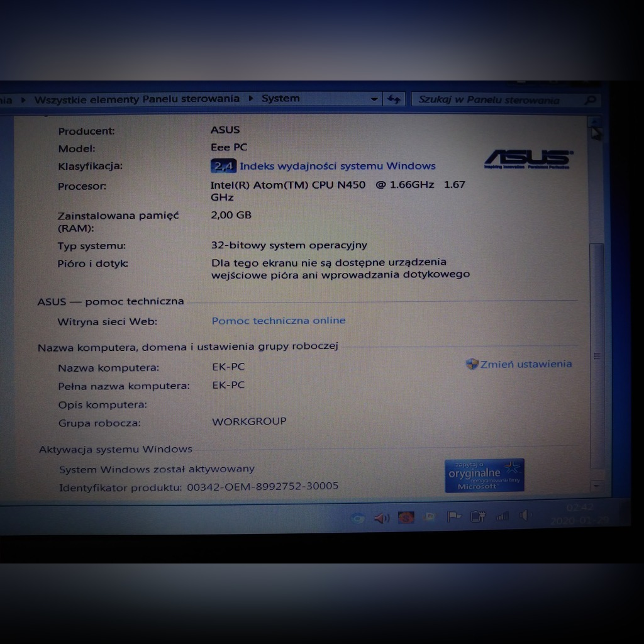The image size is (644, 644).
Task: Click the ASUS producer value
Action: [x=225, y=130]
